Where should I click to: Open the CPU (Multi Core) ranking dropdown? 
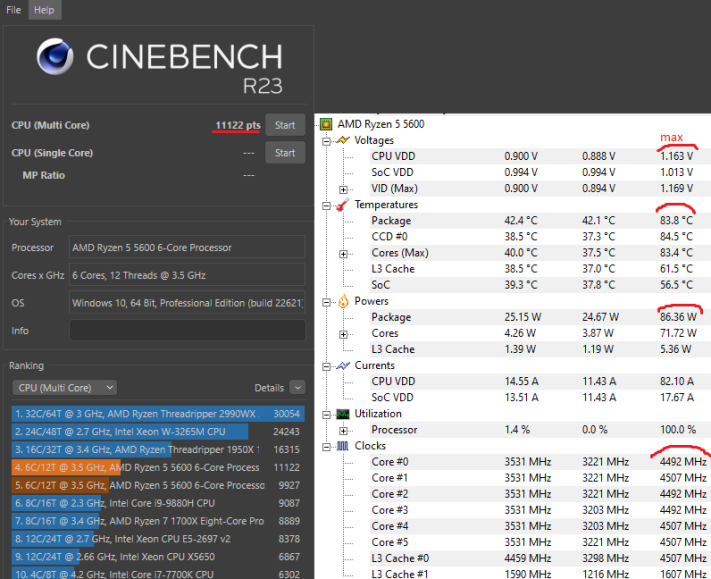pyautogui.click(x=64, y=388)
